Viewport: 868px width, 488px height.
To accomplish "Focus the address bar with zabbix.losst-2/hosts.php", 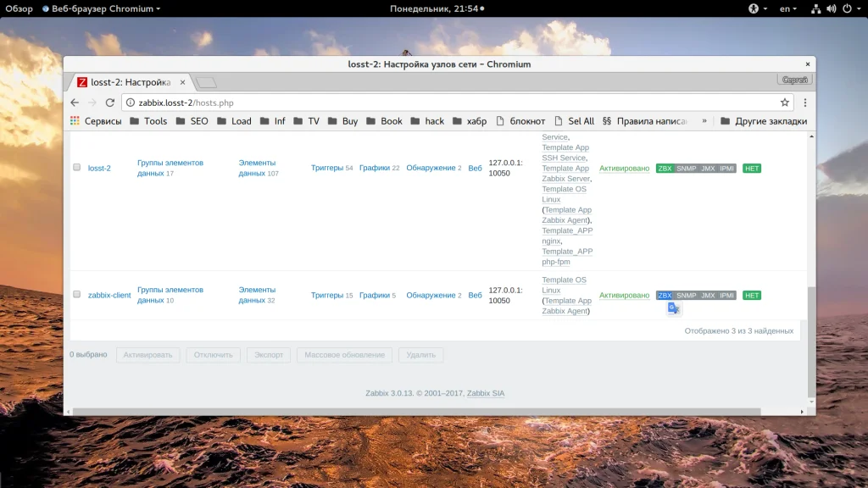I will tap(424, 103).
